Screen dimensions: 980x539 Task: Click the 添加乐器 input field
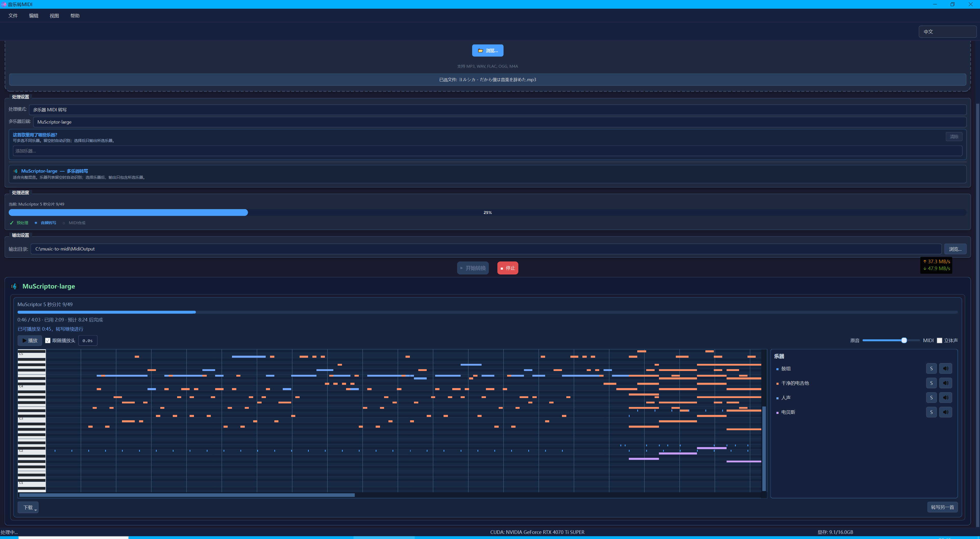487,151
